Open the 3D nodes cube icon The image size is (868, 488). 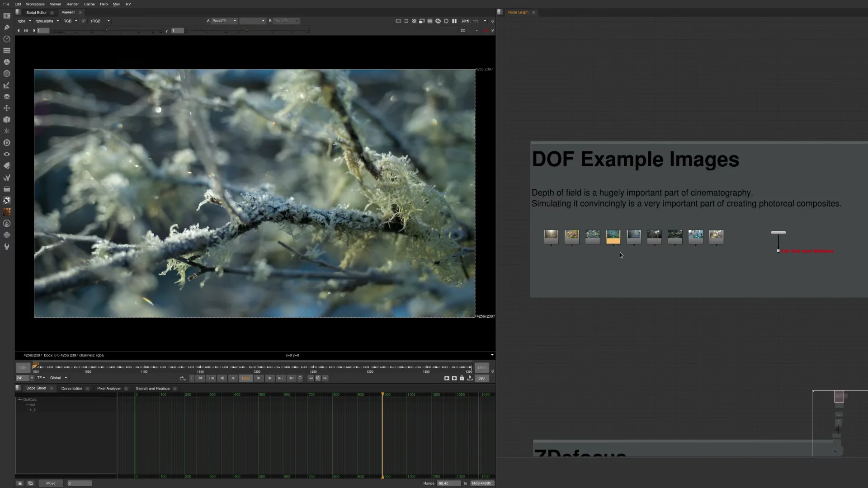(x=7, y=120)
